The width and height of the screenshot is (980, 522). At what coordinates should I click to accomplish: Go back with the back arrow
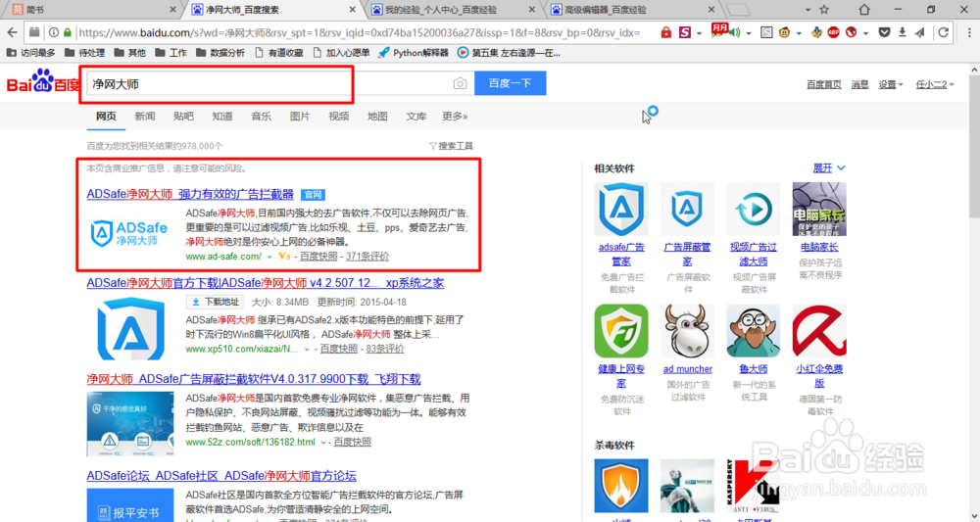tap(12, 32)
